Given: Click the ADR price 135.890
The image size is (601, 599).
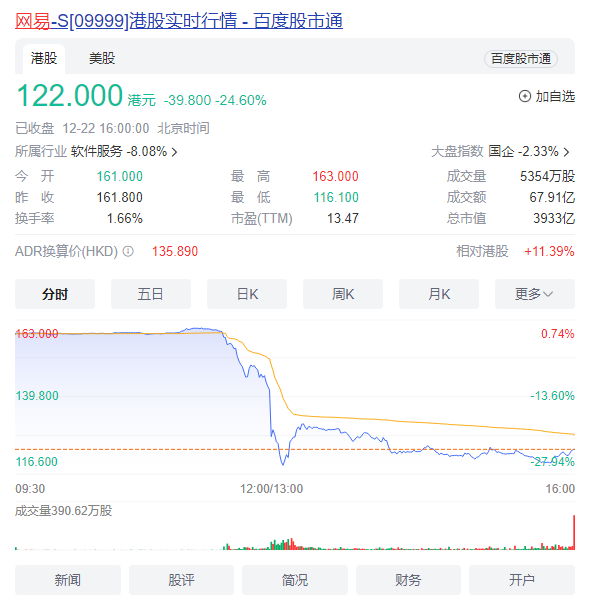Looking at the screenshot, I should [x=175, y=251].
